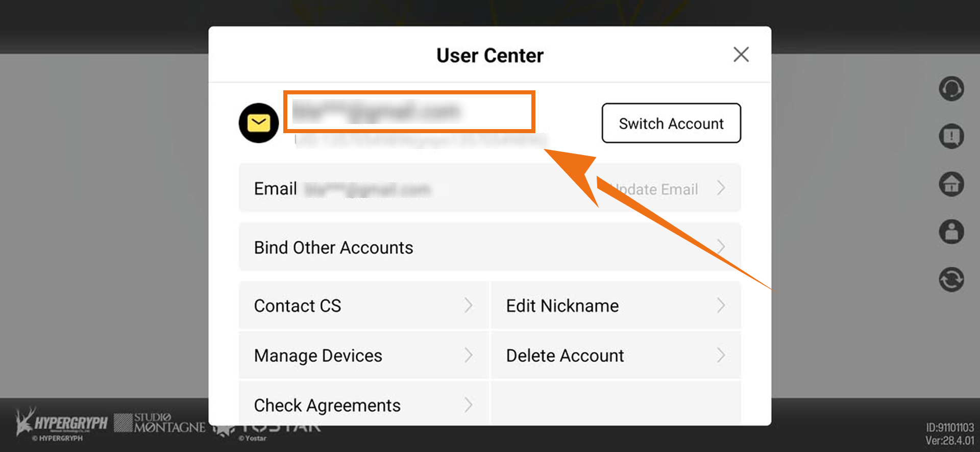
Task: Expand Bind Other Accounts via its chevron
Action: [x=721, y=247]
